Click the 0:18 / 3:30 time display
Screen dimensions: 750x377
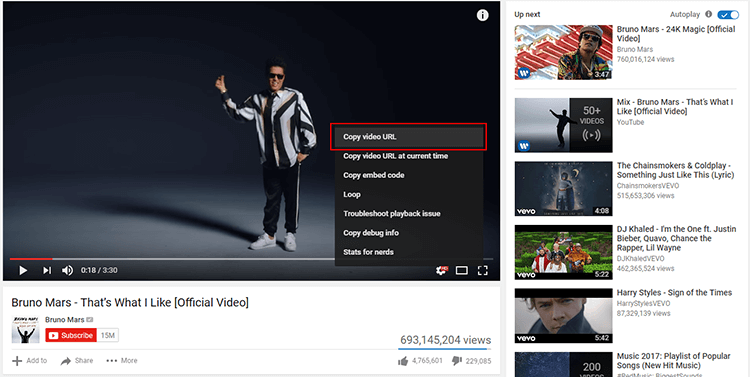pos(99,270)
